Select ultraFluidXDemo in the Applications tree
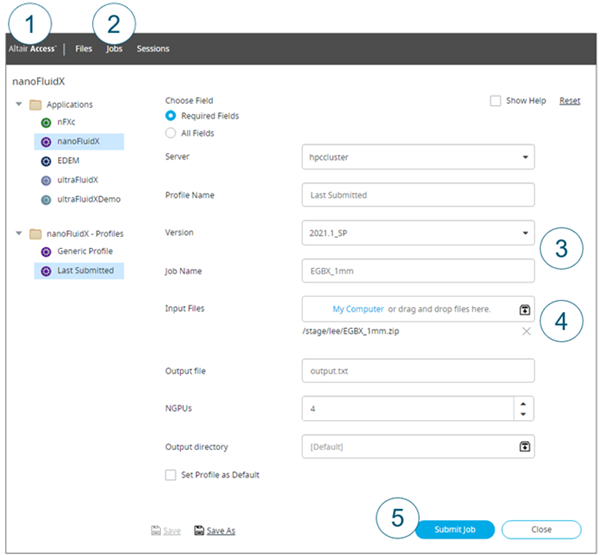The height and width of the screenshot is (555, 600). click(x=89, y=199)
